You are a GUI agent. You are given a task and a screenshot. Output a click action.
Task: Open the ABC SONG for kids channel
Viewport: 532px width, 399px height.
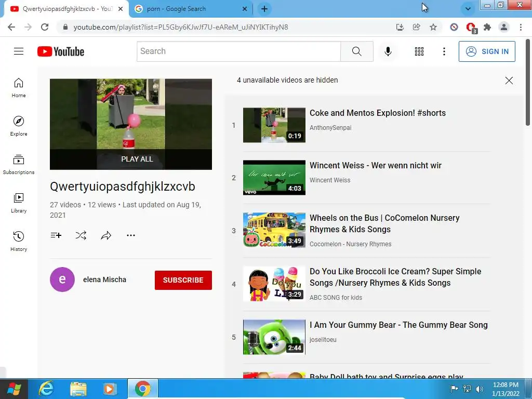tap(336, 298)
